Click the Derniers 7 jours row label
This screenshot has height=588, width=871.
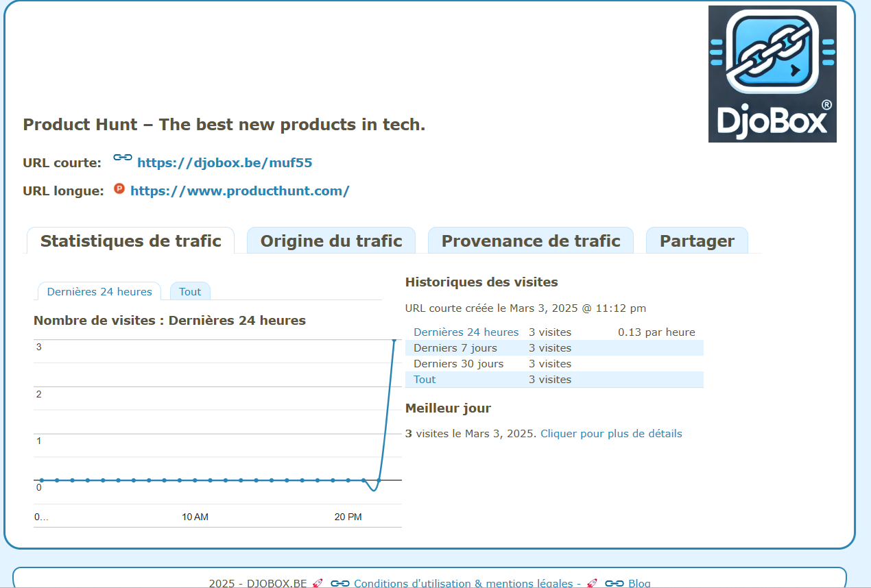(455, 348)
